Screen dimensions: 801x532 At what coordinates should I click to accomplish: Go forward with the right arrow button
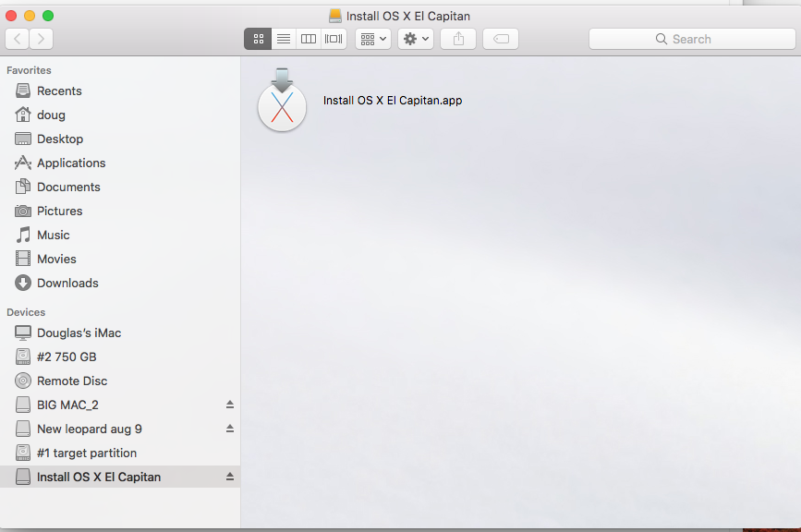tap(42, 39)
